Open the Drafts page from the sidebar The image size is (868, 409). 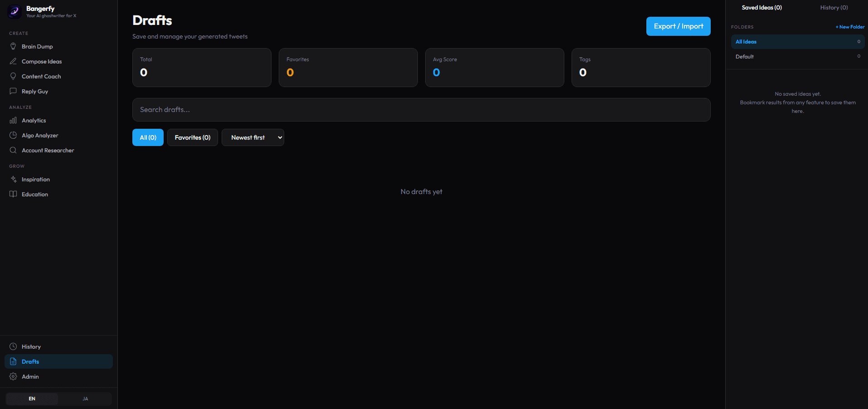pos(30,361)
